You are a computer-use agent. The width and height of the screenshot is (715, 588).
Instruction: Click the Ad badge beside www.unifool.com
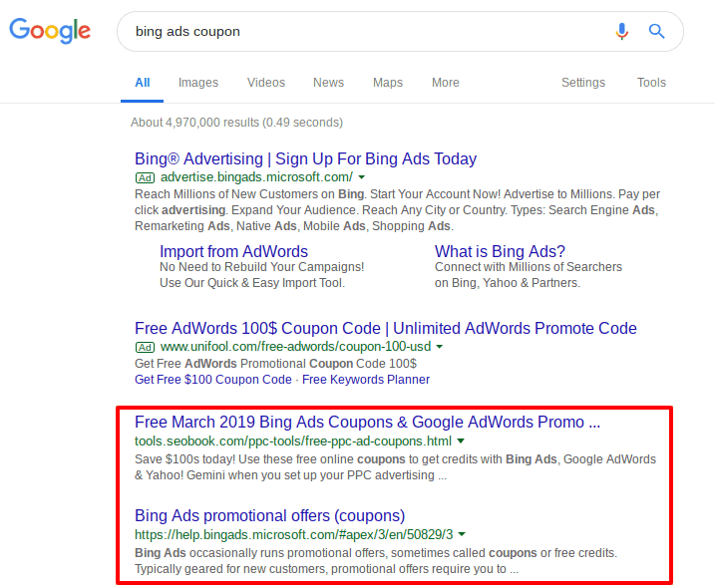[145, 348]
